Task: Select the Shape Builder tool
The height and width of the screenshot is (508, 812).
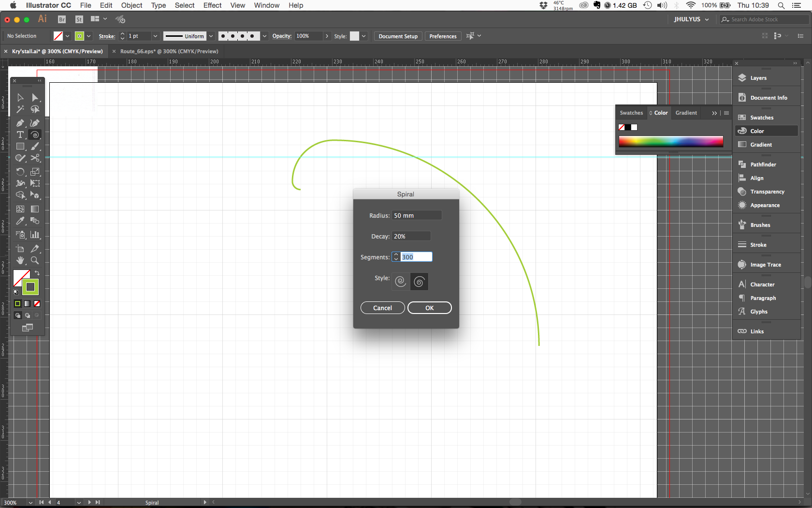Action: [20, 195]
